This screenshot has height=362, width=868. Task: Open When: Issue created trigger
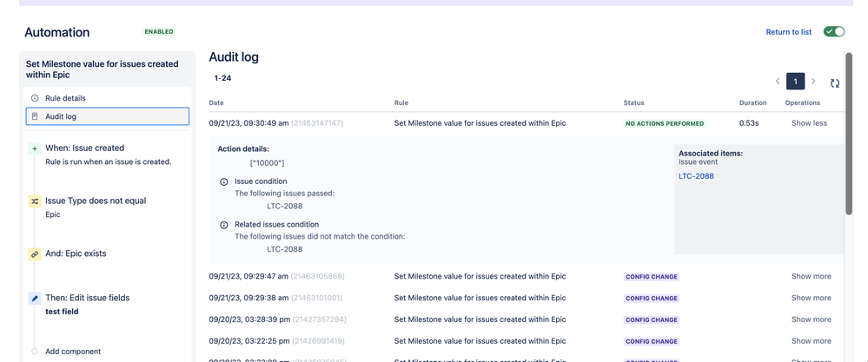[x=84, y=148]
